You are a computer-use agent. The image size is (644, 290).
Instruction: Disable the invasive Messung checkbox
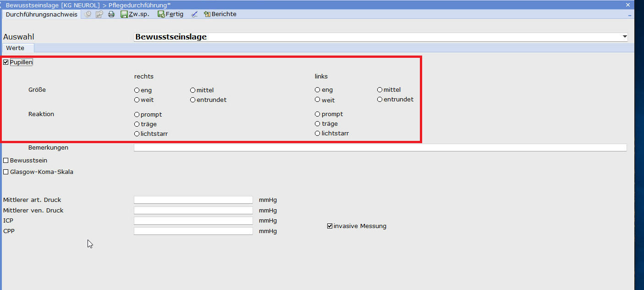330,226
